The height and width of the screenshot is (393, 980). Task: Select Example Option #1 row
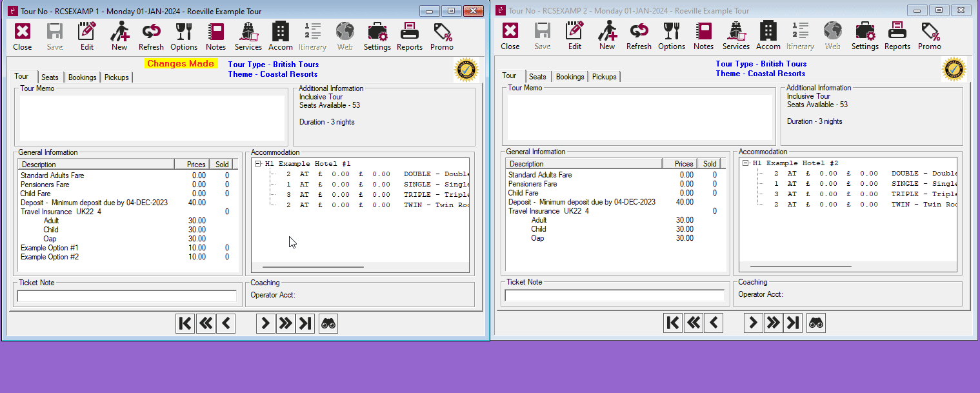click(x=125, y=248)
